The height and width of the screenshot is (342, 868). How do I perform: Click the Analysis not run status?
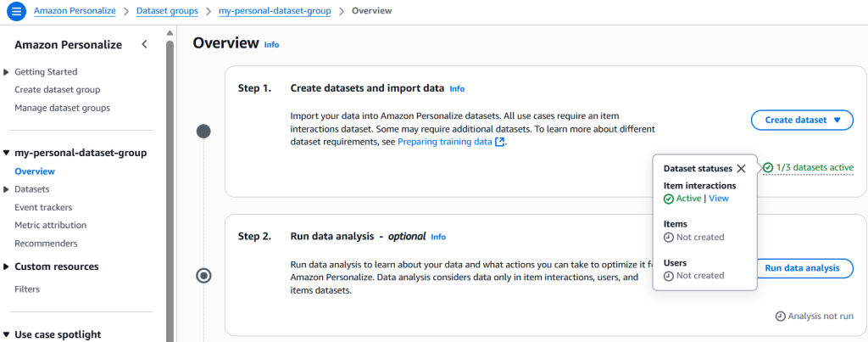coord(815,316)
